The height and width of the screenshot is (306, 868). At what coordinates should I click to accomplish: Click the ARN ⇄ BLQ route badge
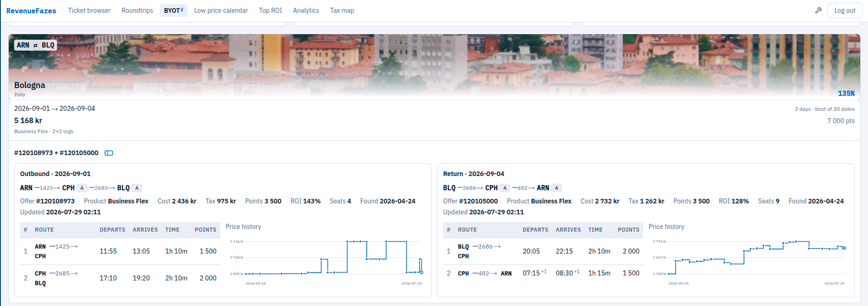click(x=36, y=45)
